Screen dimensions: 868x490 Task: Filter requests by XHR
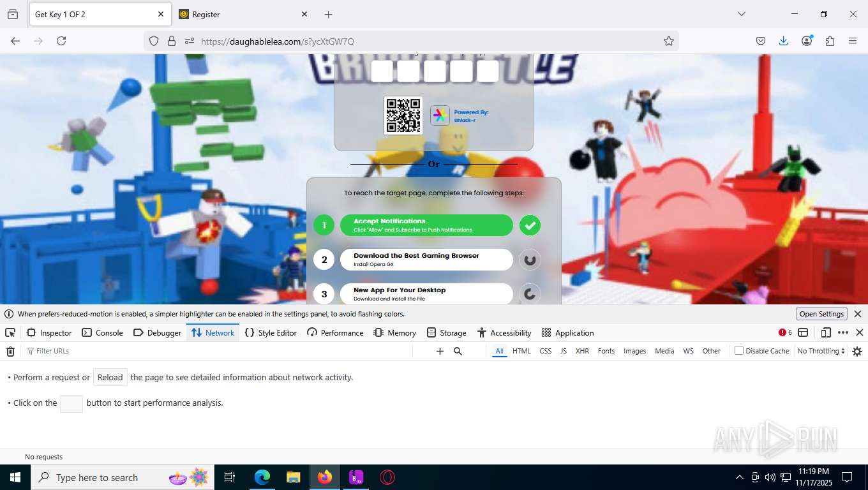click(582, 351)
